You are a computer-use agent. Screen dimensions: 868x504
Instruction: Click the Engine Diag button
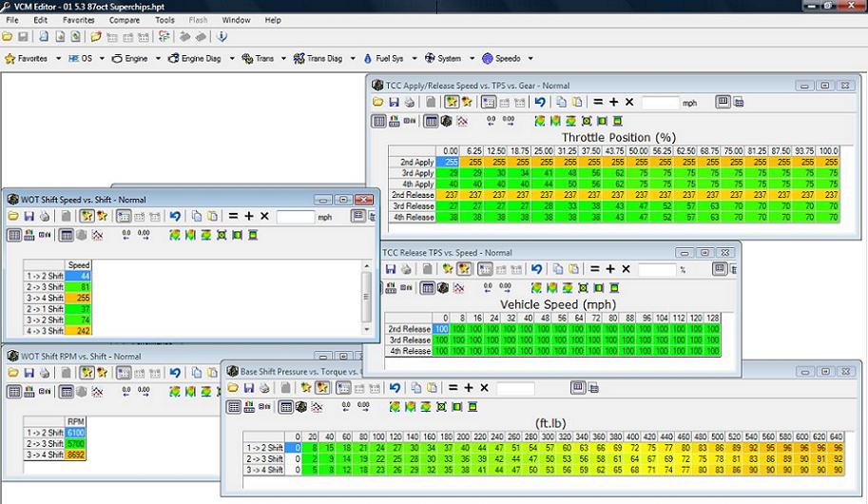click(199, 59)
